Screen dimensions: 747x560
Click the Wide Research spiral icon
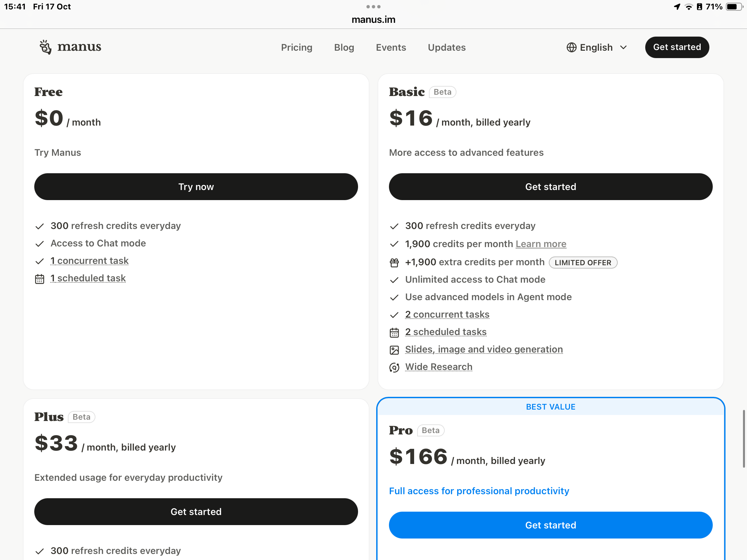[394, 367]
